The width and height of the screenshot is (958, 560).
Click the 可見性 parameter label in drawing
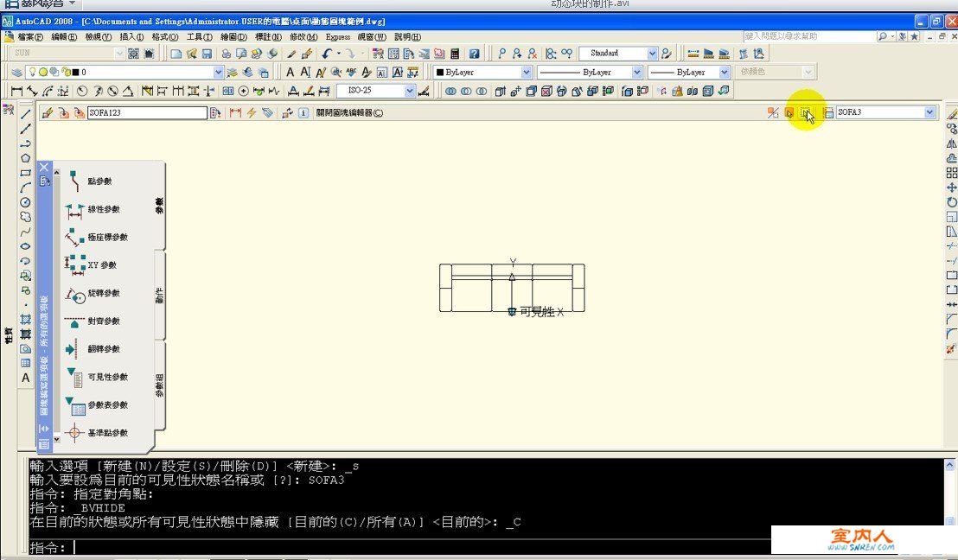click(x=537, y=312)
